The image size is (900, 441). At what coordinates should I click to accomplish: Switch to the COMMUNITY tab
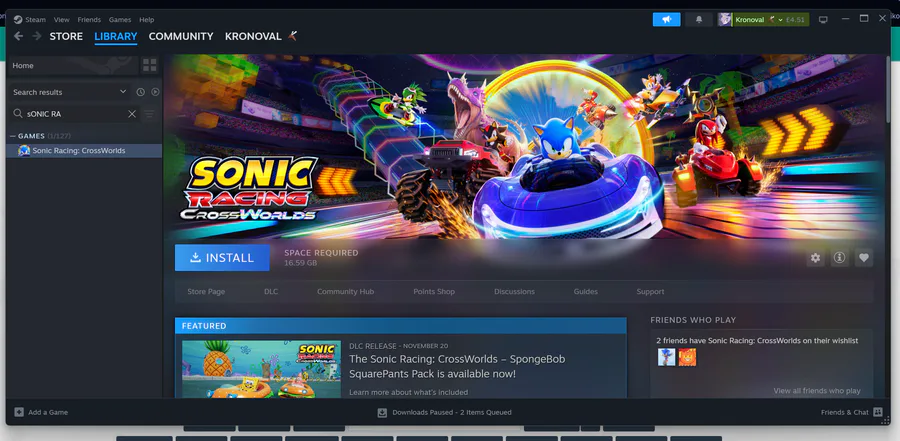click(181, 36)
